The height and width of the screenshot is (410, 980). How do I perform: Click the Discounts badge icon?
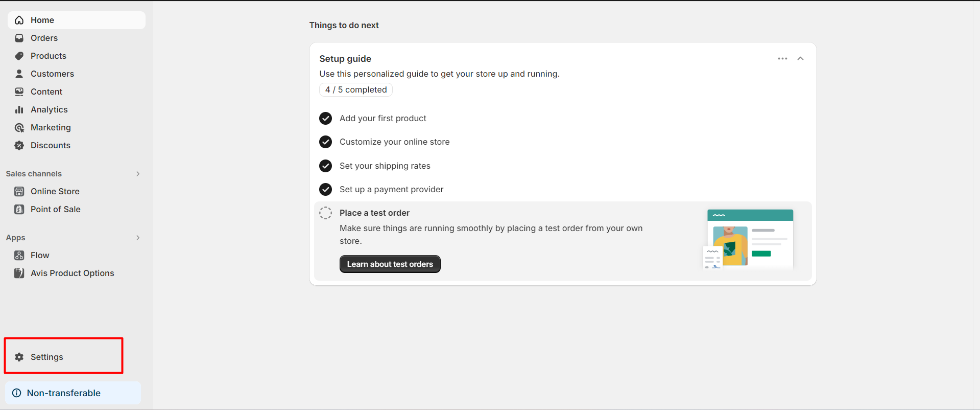tap(19, 145)
